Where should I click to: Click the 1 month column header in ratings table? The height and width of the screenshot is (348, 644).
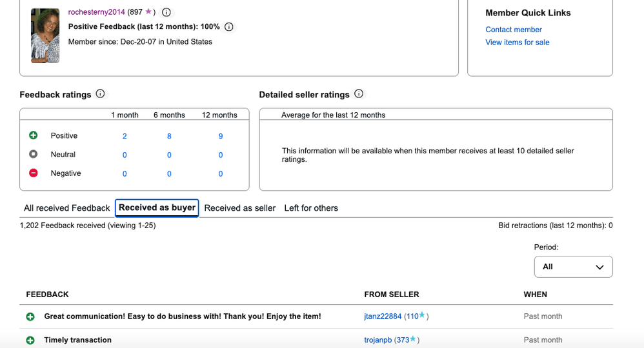[x=125, y=115]
